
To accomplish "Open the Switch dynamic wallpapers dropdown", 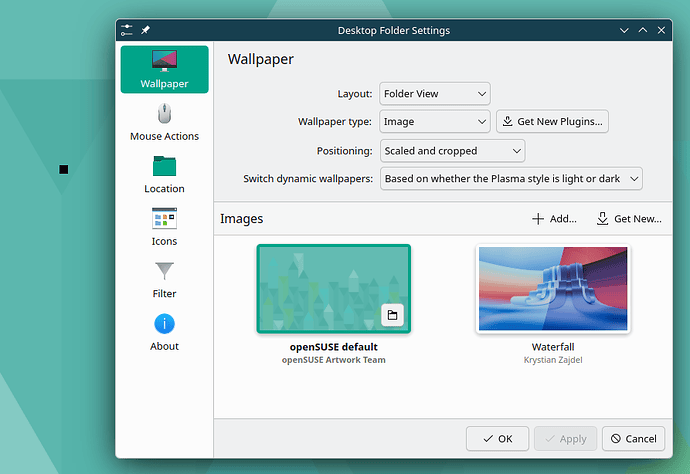I will click(511, 179).
